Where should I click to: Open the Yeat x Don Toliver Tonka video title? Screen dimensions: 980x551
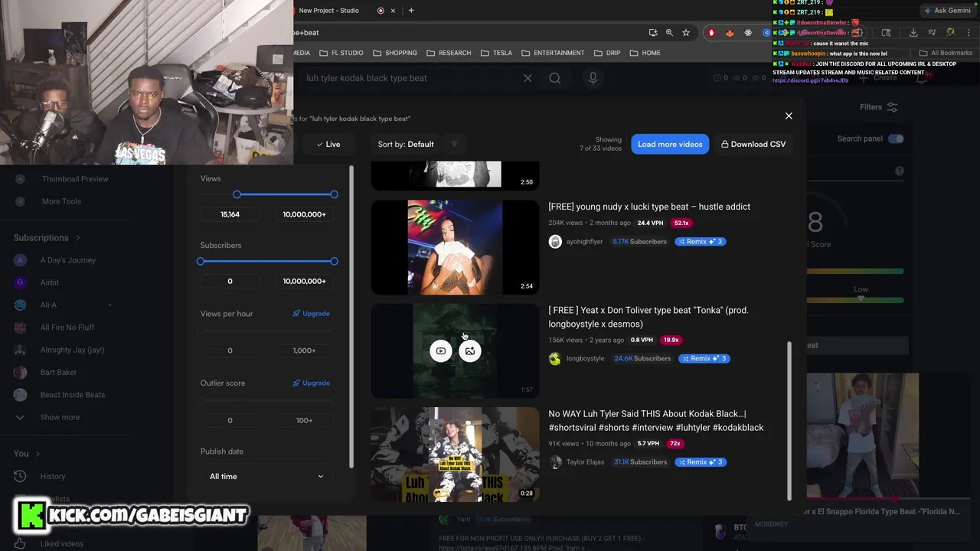[648, 317]
